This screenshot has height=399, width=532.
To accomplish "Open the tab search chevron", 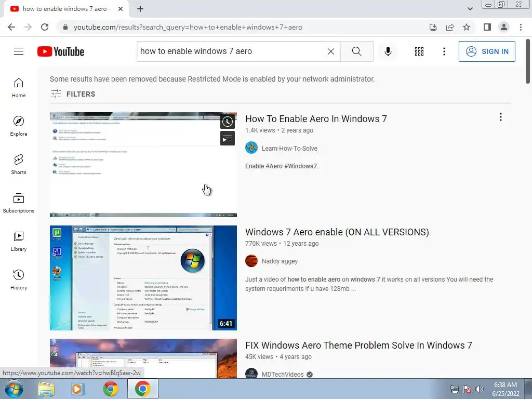I will coord(470,9).
